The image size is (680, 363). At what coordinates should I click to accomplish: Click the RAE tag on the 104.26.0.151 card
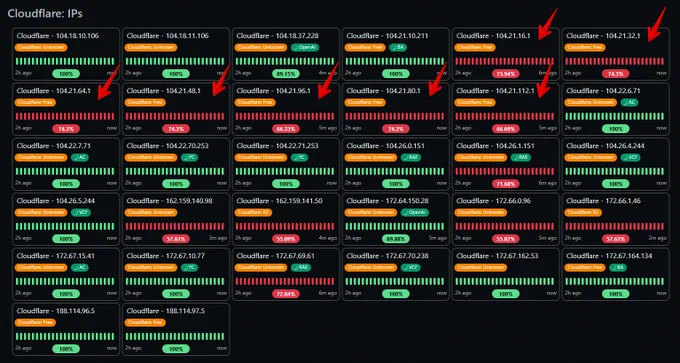pyautogui.click(x=410, y=157)
